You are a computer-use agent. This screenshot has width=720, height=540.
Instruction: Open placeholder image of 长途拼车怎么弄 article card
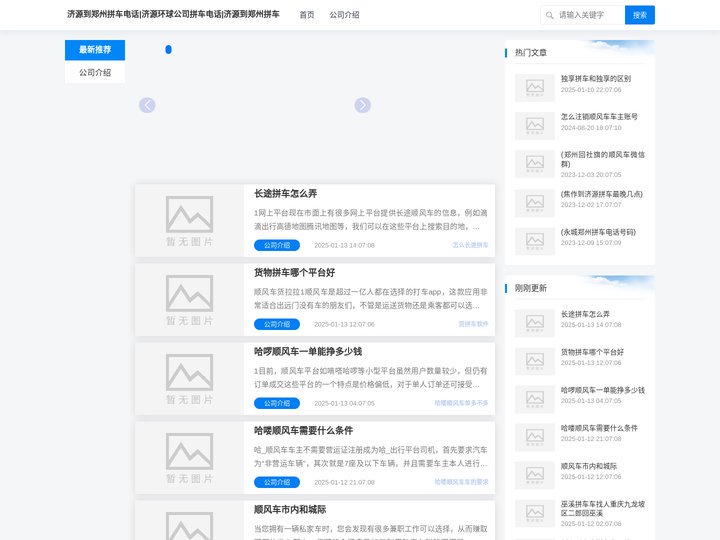pyautogui.click(x=189, y=221)
